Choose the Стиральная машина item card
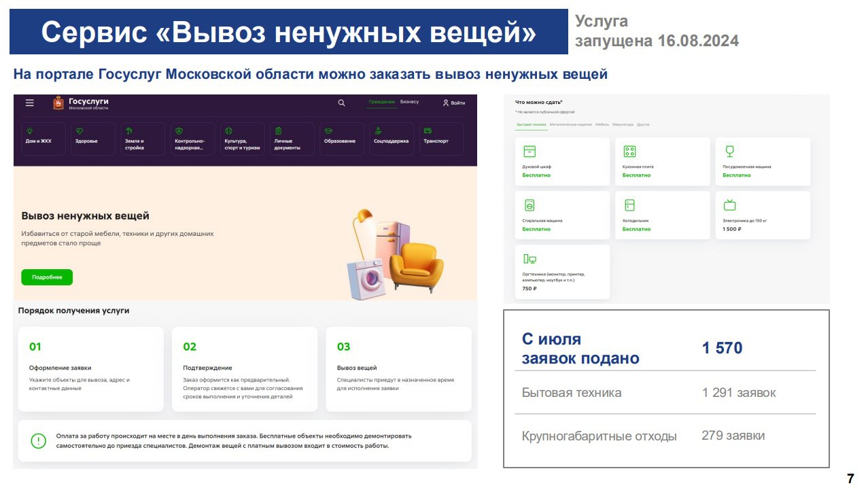 [x=562, y=215]
